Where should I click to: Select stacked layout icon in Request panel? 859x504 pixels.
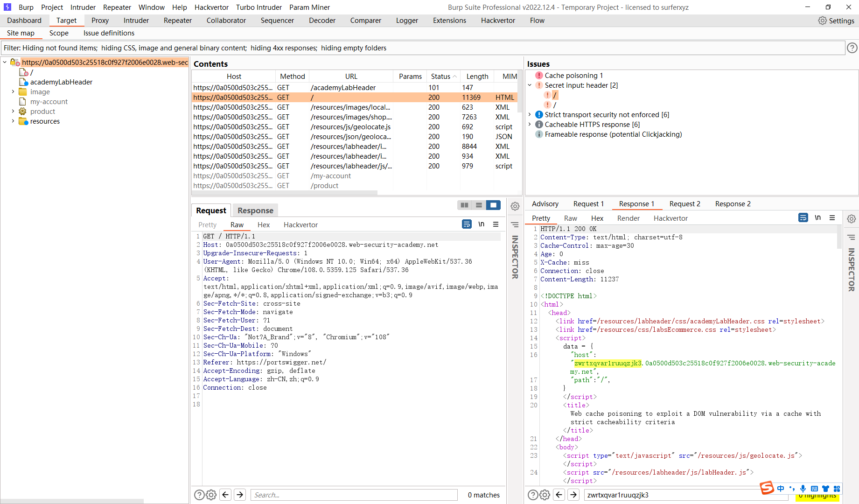click(479, 205)
